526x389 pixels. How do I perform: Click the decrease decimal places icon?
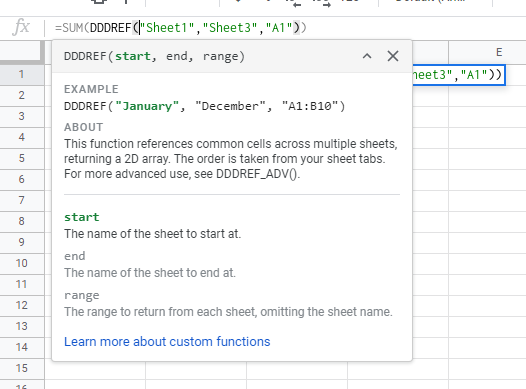(297, 3)
